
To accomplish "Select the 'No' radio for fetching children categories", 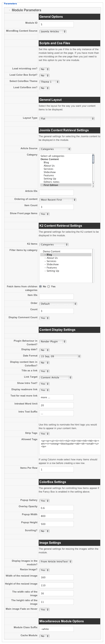I will [x=41, y=287].
